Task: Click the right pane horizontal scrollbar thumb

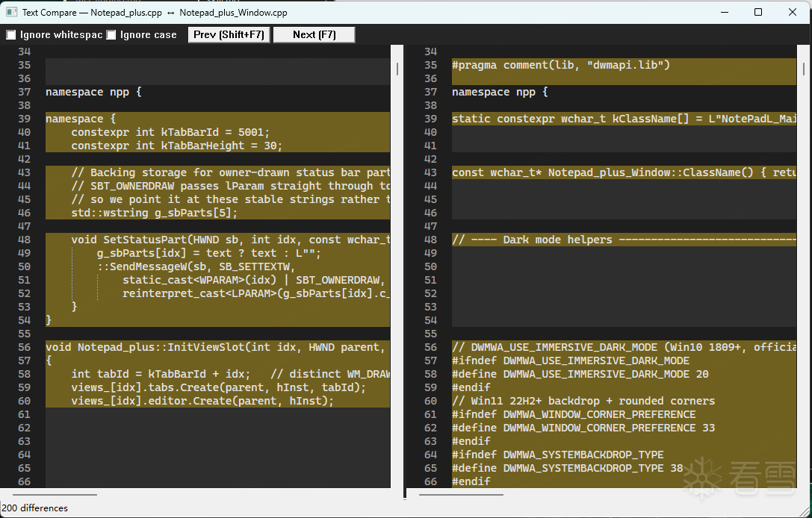Action: [461, 495]
